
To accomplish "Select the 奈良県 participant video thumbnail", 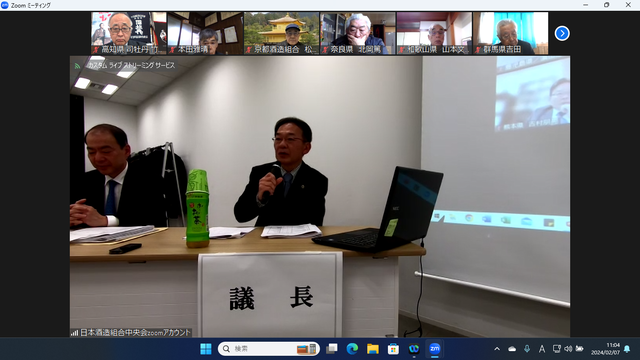I will pyautogui.click(x=358, y=33).
